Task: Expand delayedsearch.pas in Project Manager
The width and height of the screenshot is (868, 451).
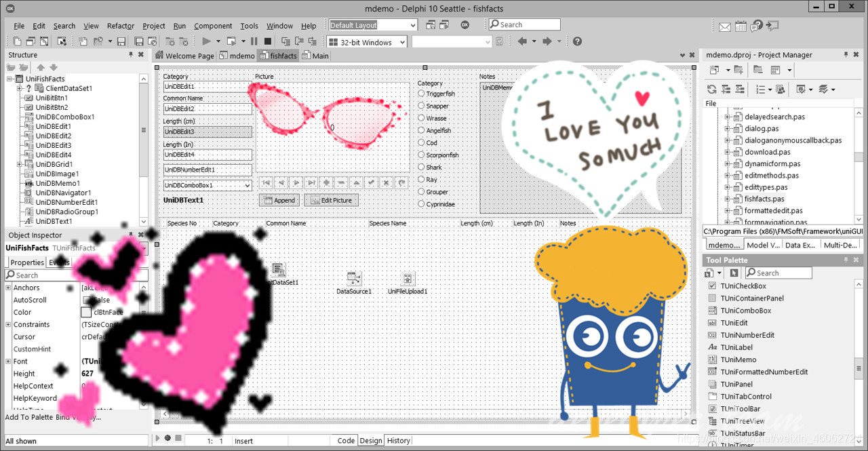Action: pos(727,117)
